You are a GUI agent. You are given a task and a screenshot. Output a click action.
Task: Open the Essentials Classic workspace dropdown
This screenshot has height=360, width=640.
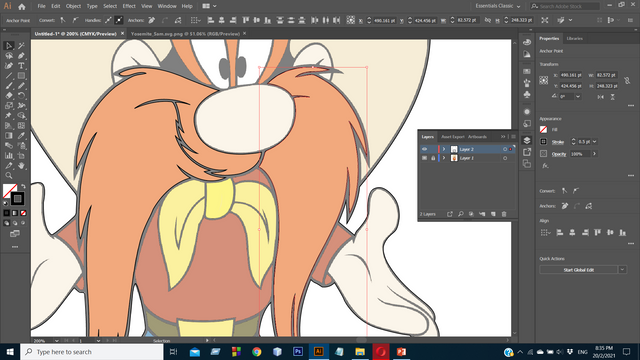[498, 6]
